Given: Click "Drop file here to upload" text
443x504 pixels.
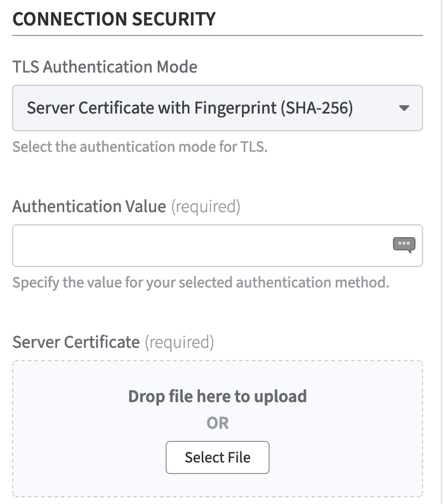Looking at the screenshot, I should pyautogui.click(x=217, y=397).
